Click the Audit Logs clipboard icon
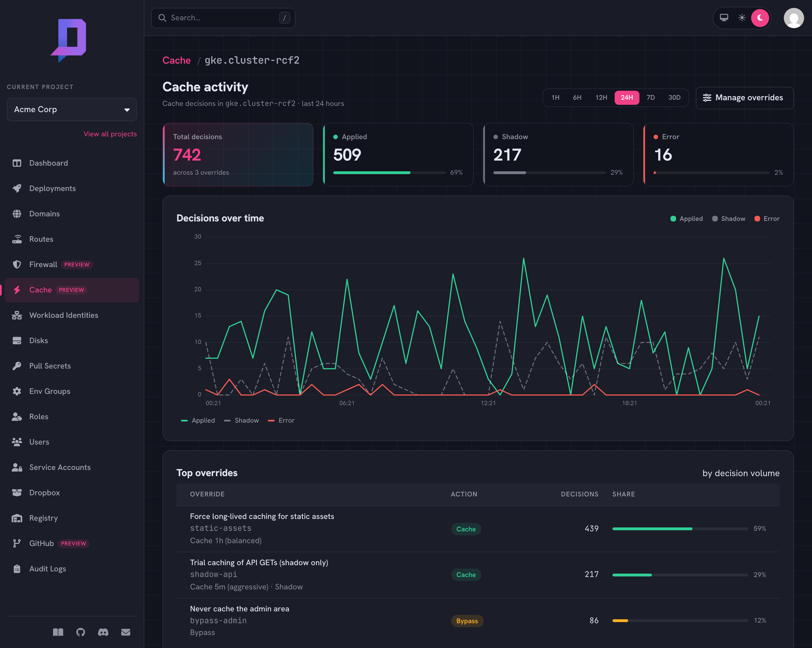 point(17,569)
